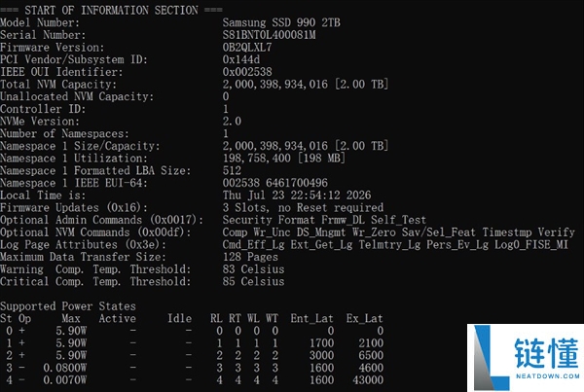Click the 'Idle' column header

(179, 318)
